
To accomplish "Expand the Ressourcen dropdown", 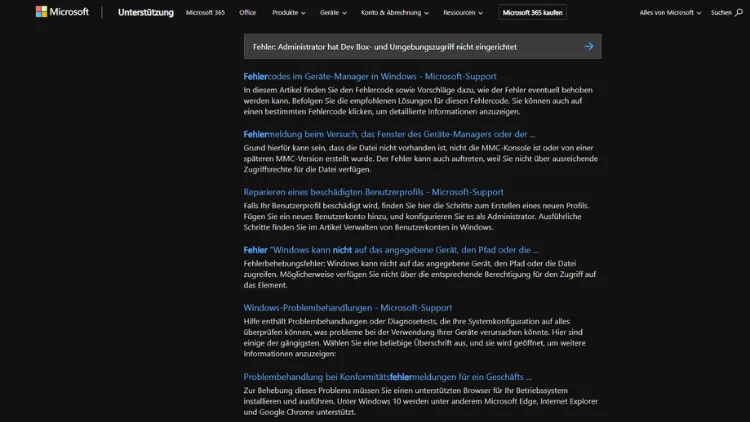I will tap(463, 12).
